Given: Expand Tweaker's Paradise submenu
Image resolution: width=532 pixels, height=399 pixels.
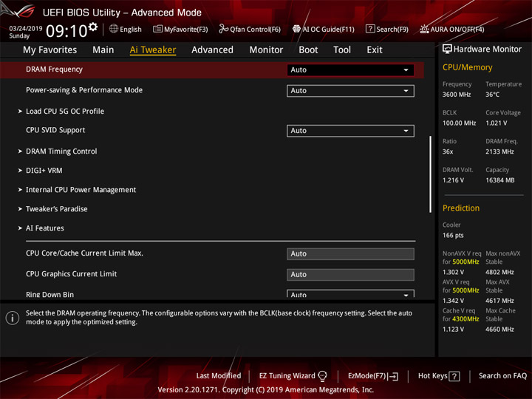Looking at the screenshot, I should [56, 209].
